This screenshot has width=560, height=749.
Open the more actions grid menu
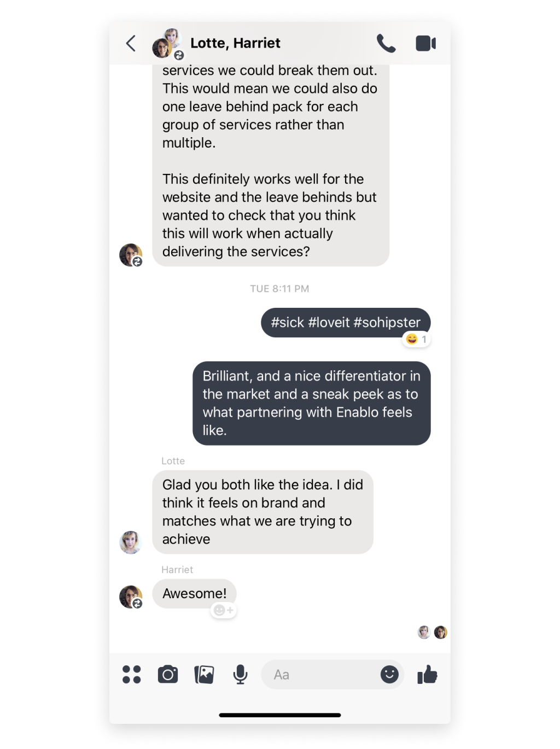[132, 674]
